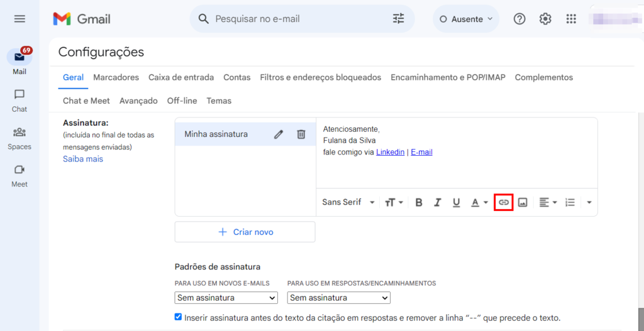Open signature dropdown for respostas/encaminhamentos
Screen dimensions: 644x331
[x=339, y=298]
